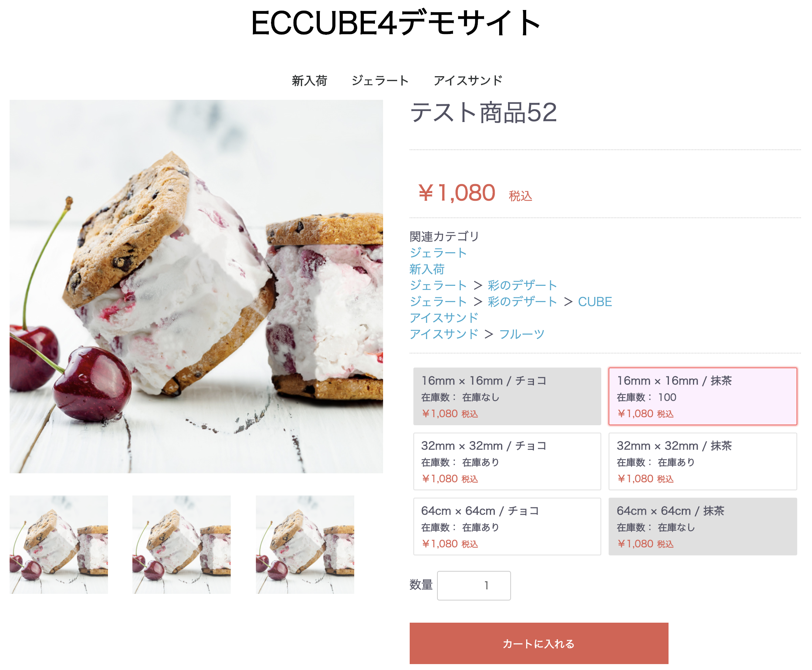Choose the 32mm × 32mm / チョコ option
Screen dimensions: 812x670
click(507, 461)
